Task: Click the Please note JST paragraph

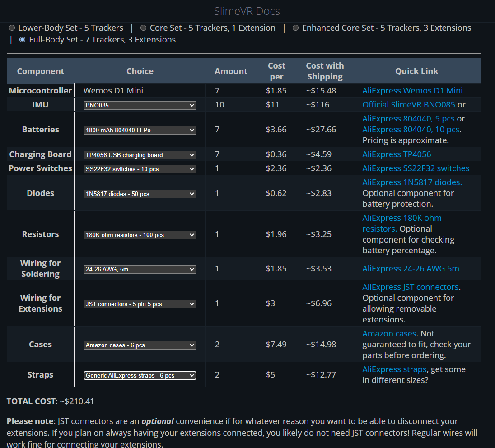Action: click(242, 433)
